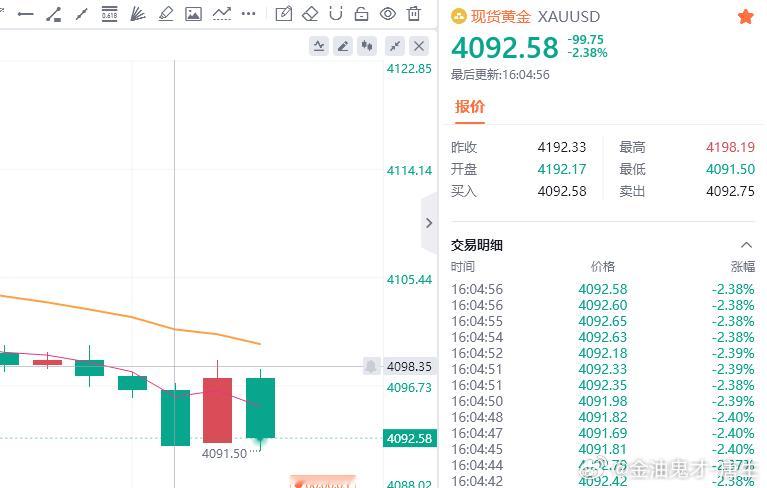Screen dimensions: 767x488
Task: Click the trade price 4092.18
Action: coord(603,353)
